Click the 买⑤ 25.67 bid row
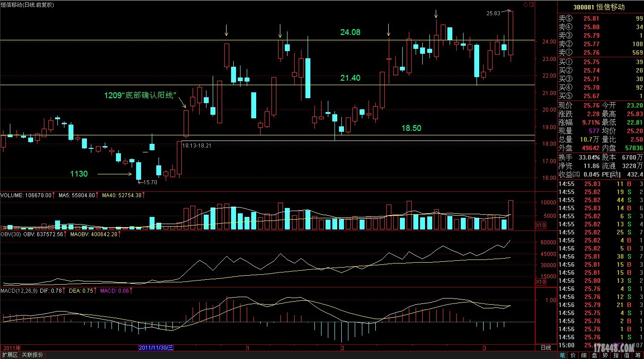 click(x=600, y=96)
